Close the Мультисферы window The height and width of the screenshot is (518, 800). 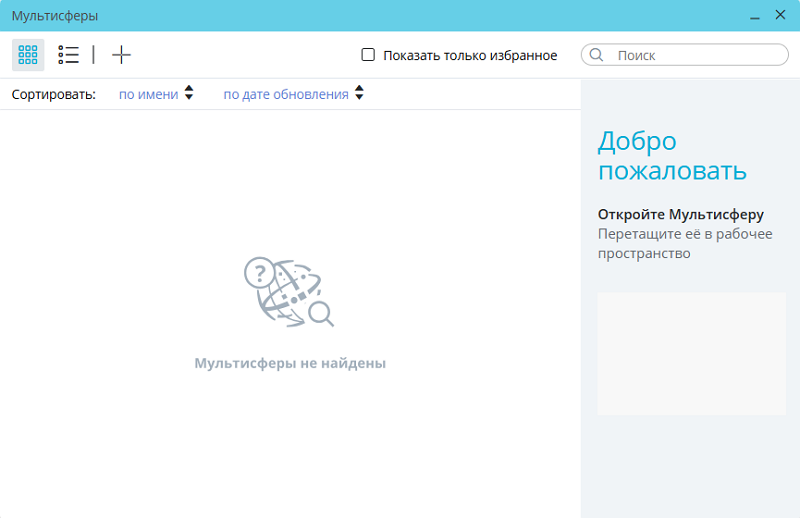(x=780, y=16)
